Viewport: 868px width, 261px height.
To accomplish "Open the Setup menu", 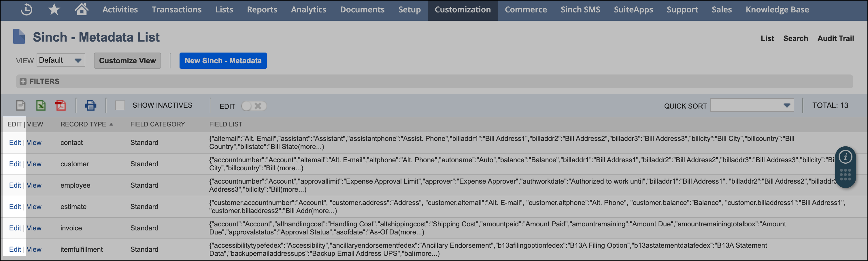I will [410, 10].
